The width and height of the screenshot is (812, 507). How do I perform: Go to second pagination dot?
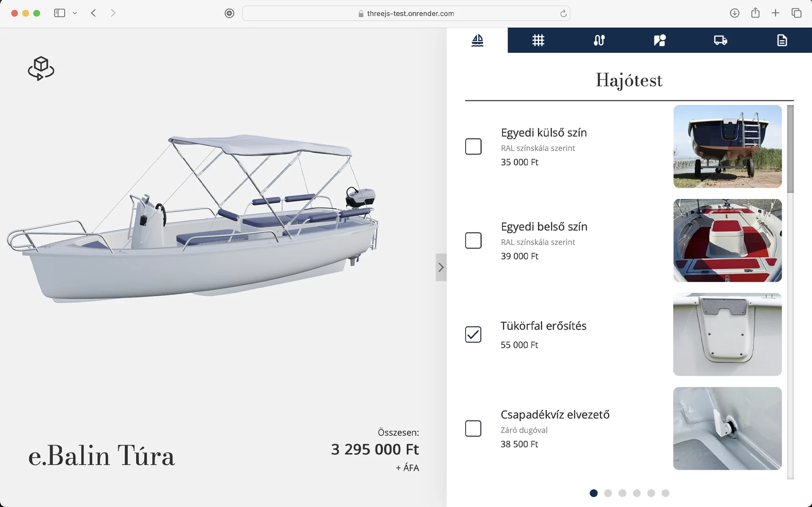click(608, 493)
